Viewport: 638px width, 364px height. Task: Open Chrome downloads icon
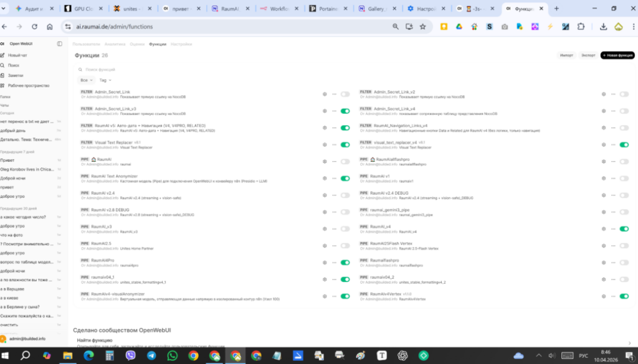603,26
